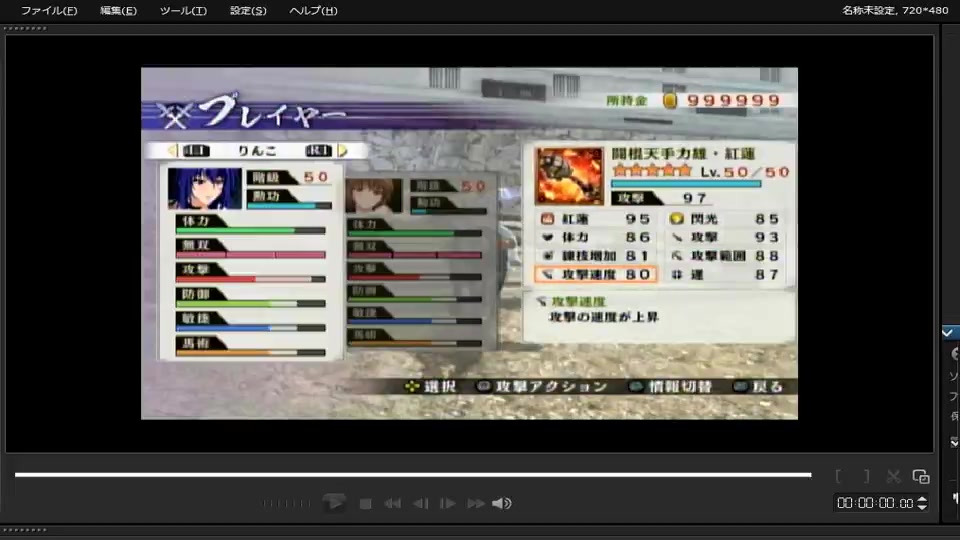
Task: Click the 閃光 85 stat entry
Action: [x=726, y=219]
